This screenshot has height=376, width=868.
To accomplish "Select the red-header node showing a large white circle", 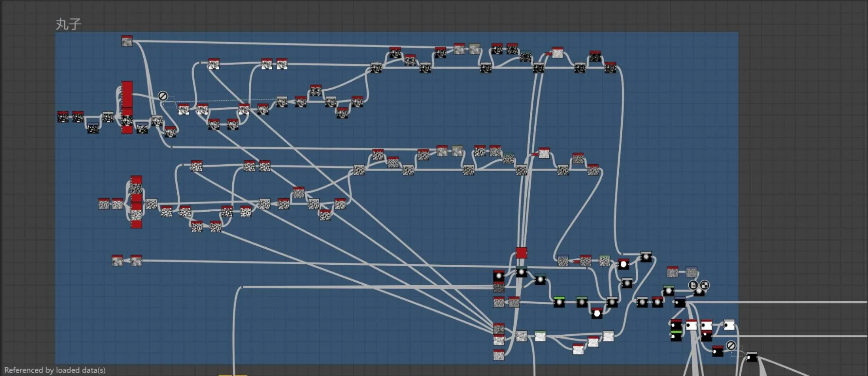I will coord(624,264).
